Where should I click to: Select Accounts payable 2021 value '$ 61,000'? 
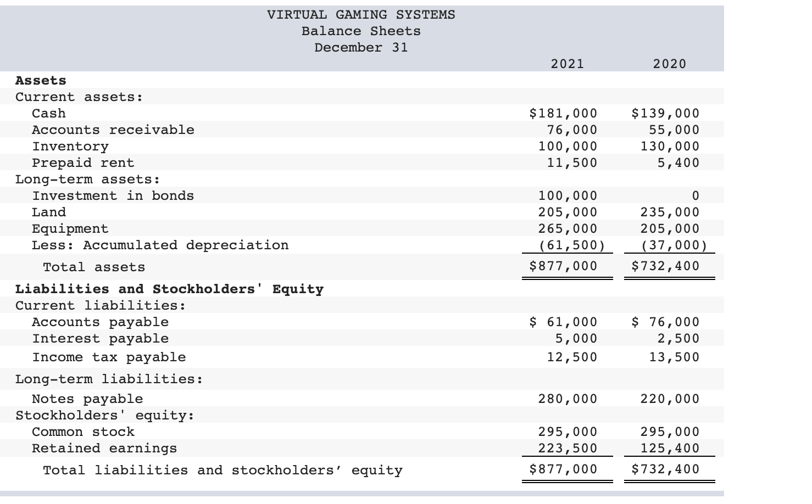tap(563, 322)
